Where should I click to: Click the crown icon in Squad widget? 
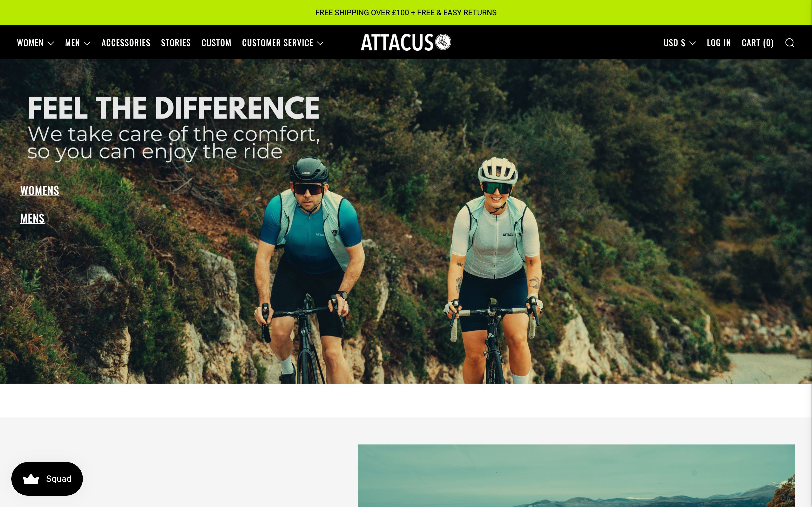coord(31,479)
